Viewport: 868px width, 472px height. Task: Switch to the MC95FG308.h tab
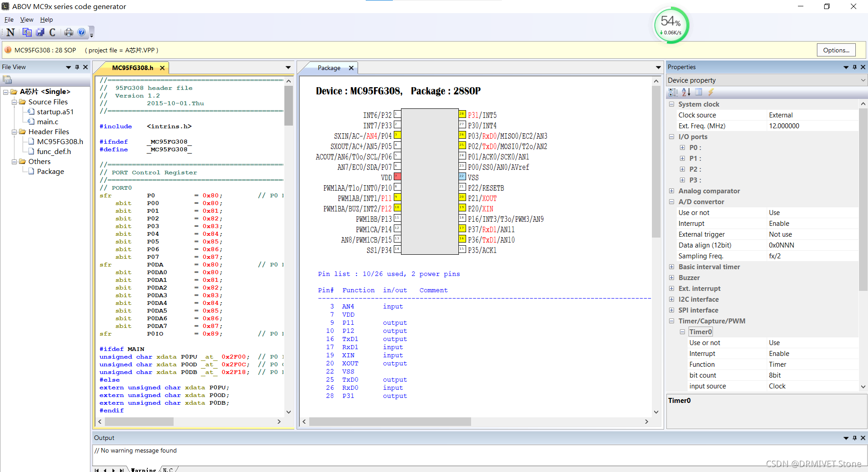click(x=132, y=68)
